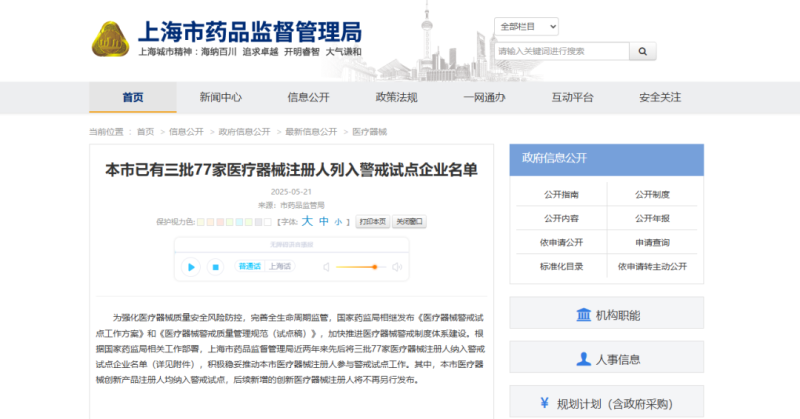Viewport: 800px width, 419px height.
Task: Switch audio reading to 普通话
Action: [248, 266]
